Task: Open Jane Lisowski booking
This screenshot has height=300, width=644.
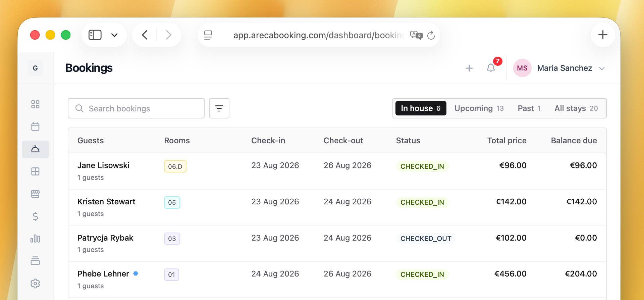Action: click(x=103, y=165)
